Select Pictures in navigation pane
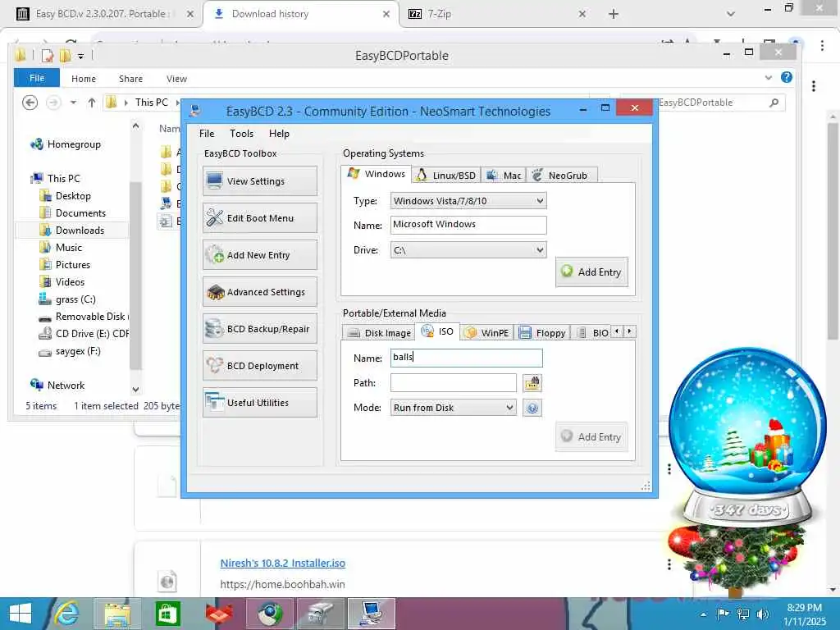Screen dimensions: 840x630 (65, 265)
